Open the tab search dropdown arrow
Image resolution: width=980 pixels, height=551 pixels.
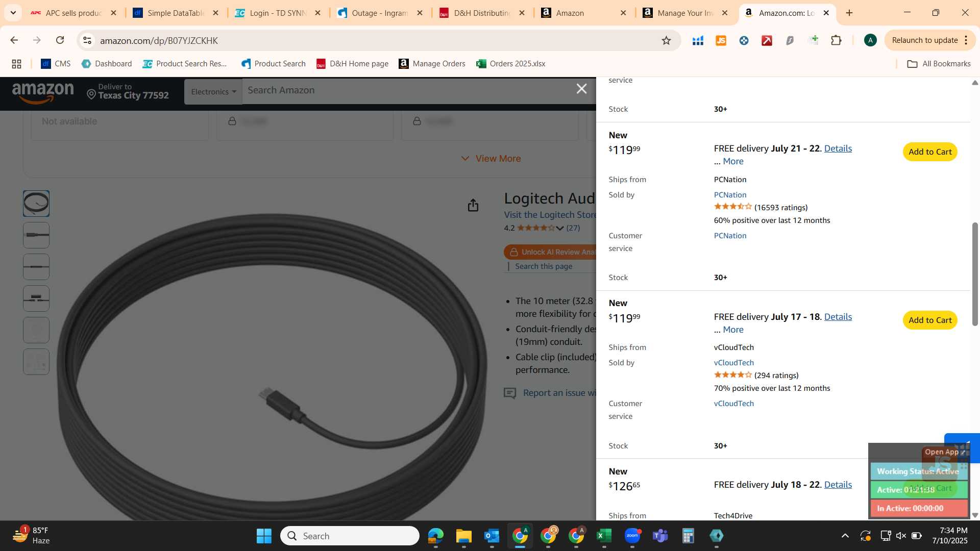[x=13, y=13]
